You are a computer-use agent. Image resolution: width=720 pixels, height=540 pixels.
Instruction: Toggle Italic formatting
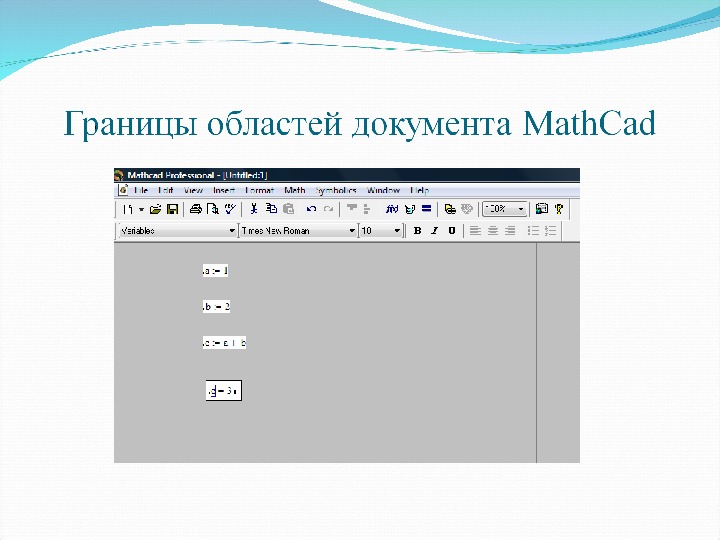click(434, 231)
